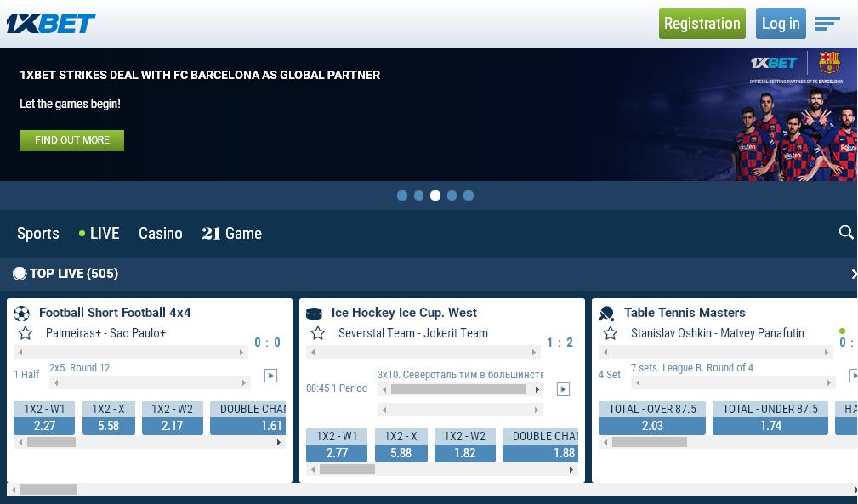Click the scrollbar thumb under the football card odds

click(51, 442)
